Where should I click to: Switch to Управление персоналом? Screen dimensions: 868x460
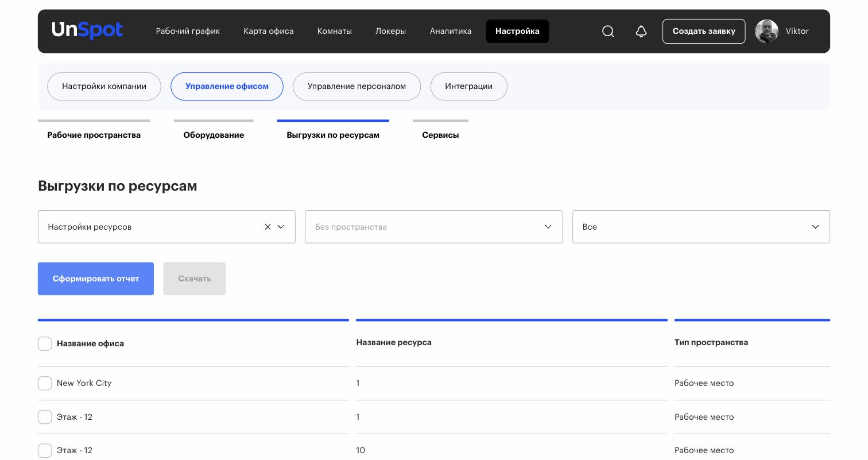pyautogui.click(x=356, y=86)
